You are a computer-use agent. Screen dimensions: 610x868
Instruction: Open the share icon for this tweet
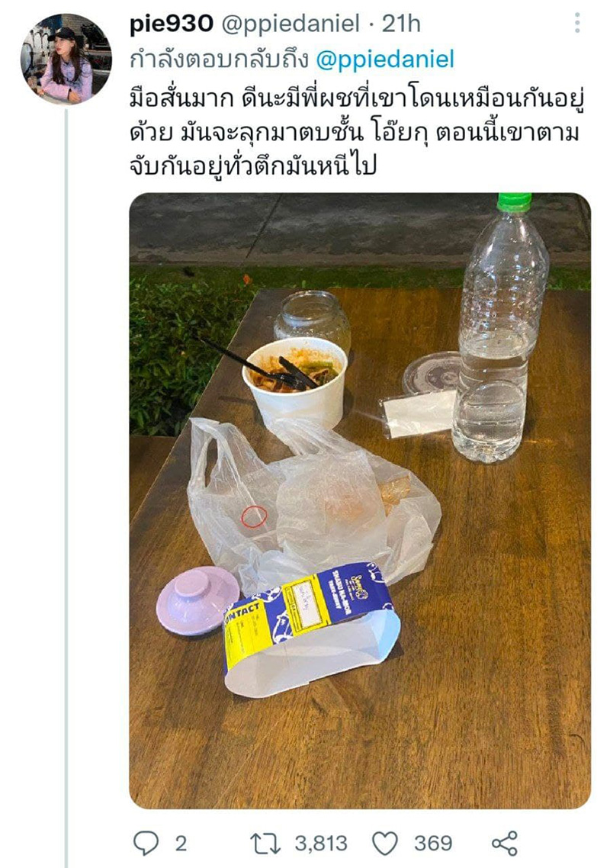tap(504, 844)
